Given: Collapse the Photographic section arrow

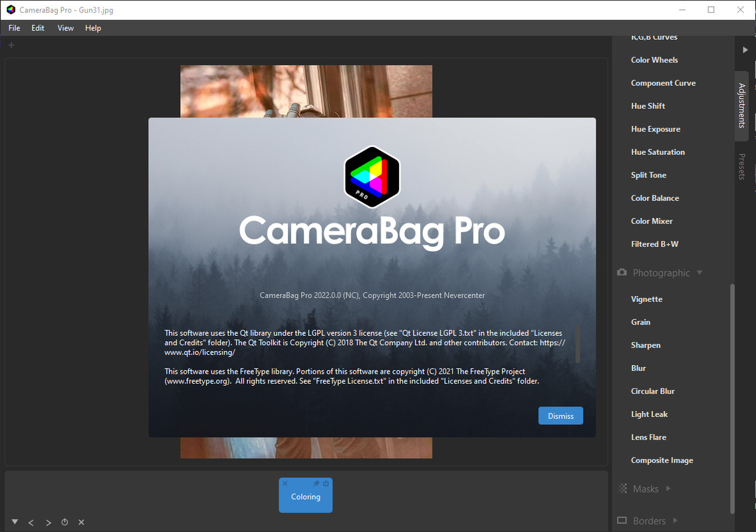Looking at the screenshot, I should (x=699, y=273).
